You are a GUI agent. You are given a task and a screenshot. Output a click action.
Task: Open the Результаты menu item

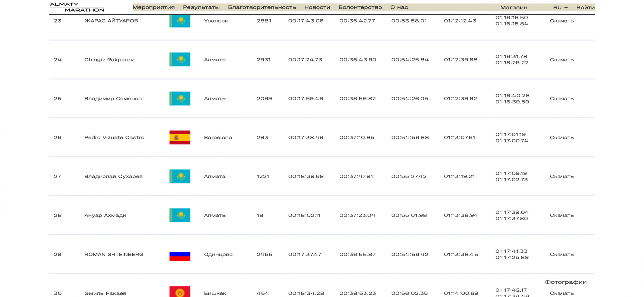pos(201,7)
